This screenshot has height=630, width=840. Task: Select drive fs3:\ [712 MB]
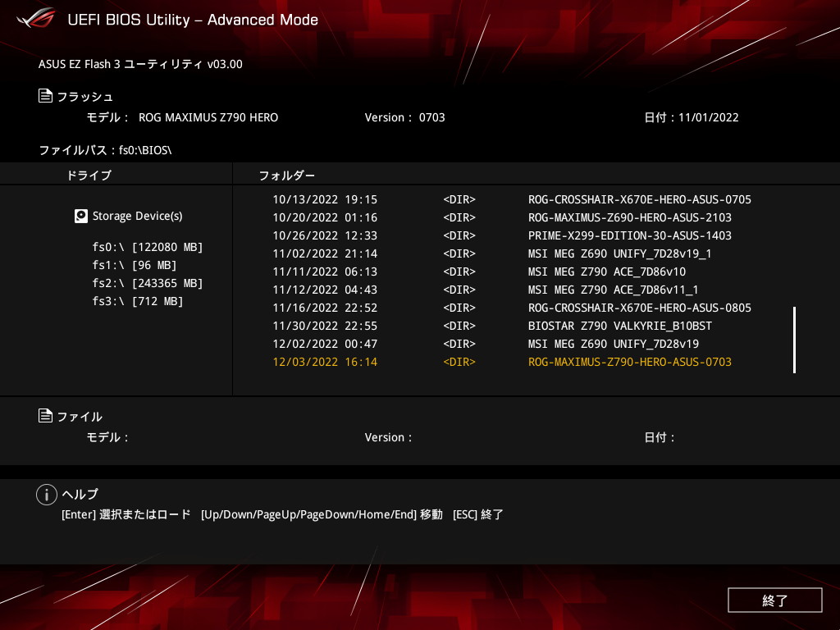pyautogui.click(x=137, y=301)
